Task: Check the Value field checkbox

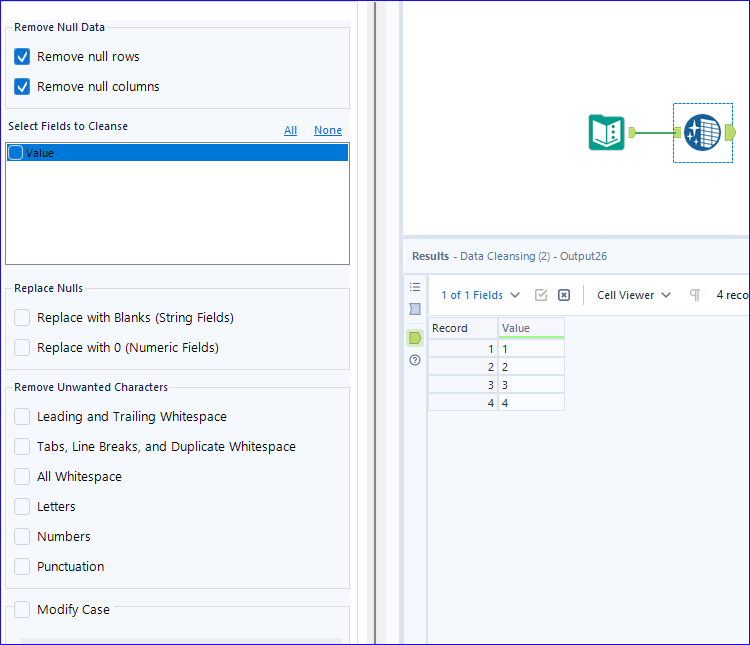Action: tap(16, 153)
